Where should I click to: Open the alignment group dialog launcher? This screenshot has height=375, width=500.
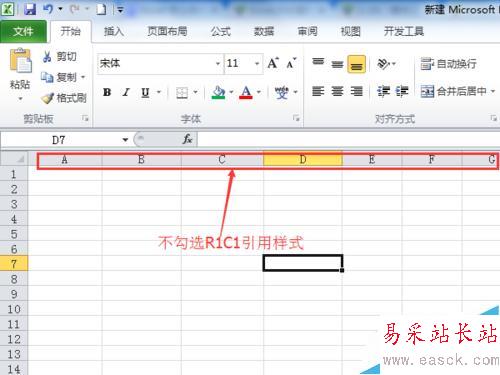pyautogui.click(x=494, y=118)
